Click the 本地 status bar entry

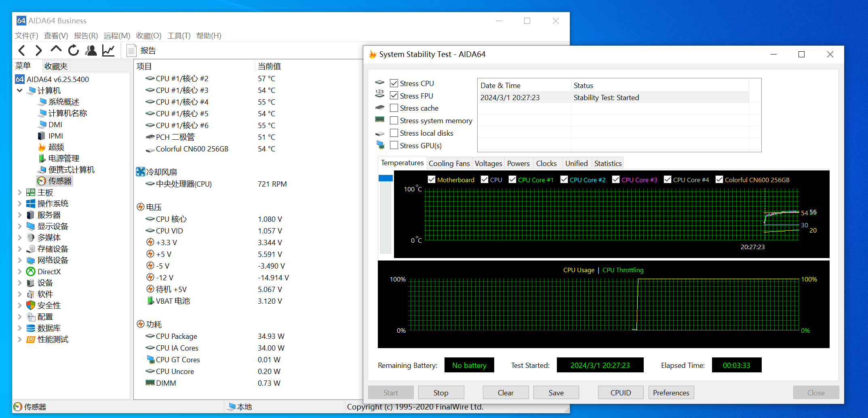click(x=240, y=407)
